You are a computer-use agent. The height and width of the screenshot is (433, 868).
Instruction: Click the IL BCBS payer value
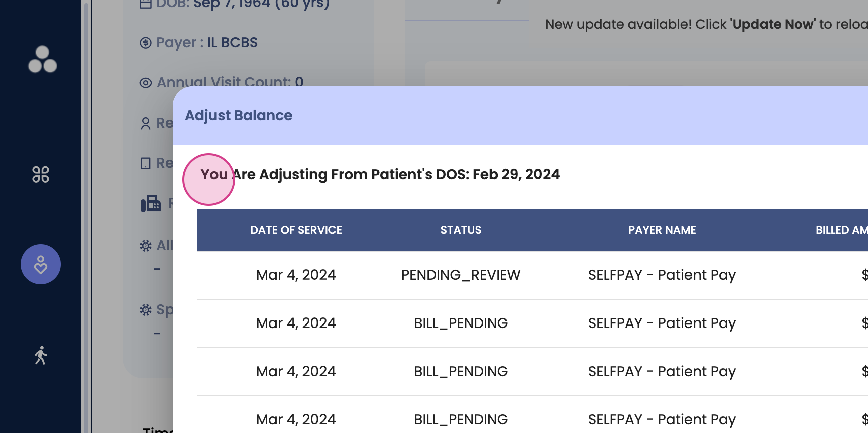(232, 43)
